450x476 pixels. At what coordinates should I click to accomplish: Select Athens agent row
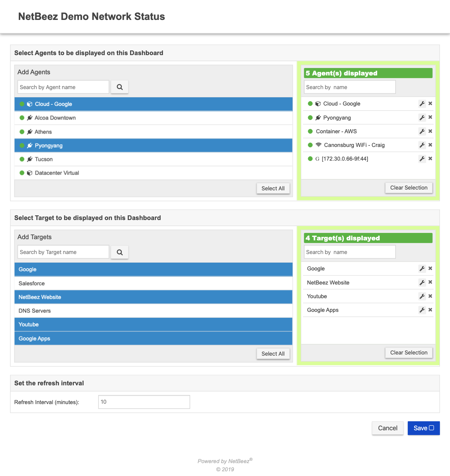point(154,132)
